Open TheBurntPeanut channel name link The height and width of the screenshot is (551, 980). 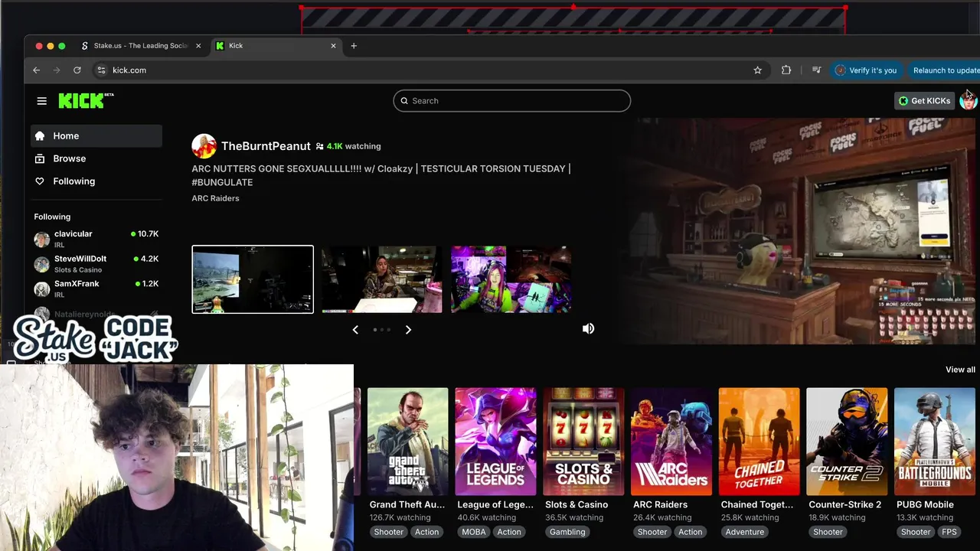[x=266, y=146]
